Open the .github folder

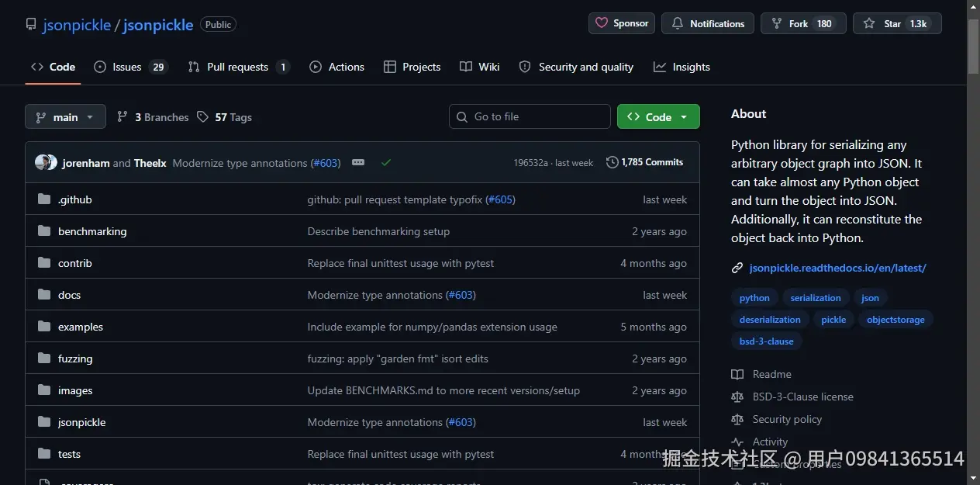(x=75, y=199)
